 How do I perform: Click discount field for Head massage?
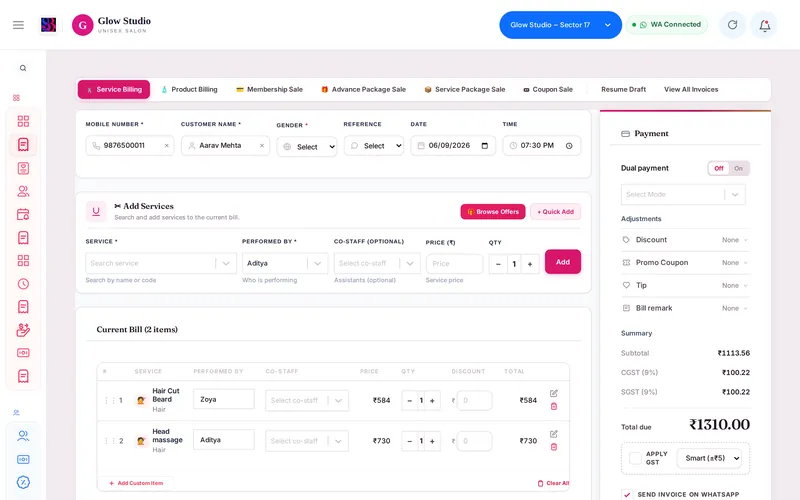(x=474, y=441)
